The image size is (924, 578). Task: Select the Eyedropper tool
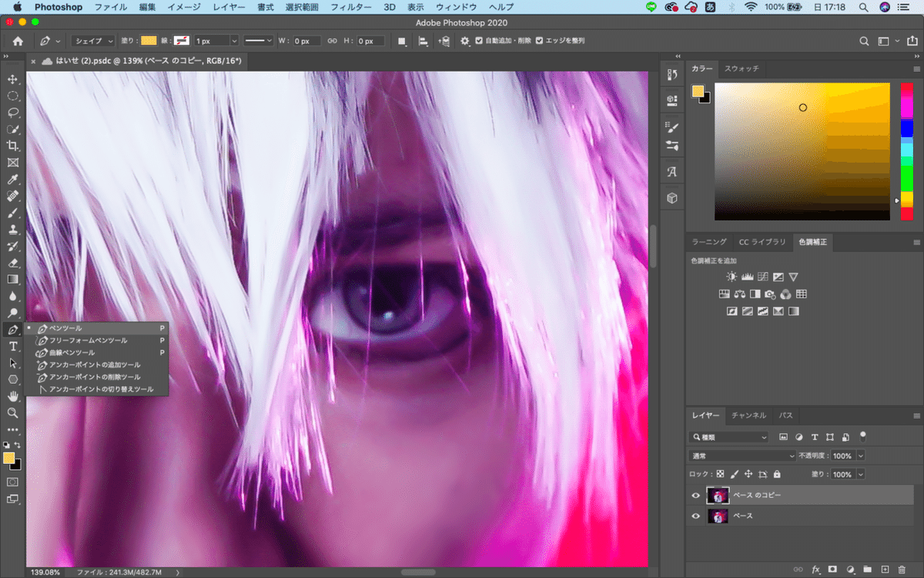point(12,179)
